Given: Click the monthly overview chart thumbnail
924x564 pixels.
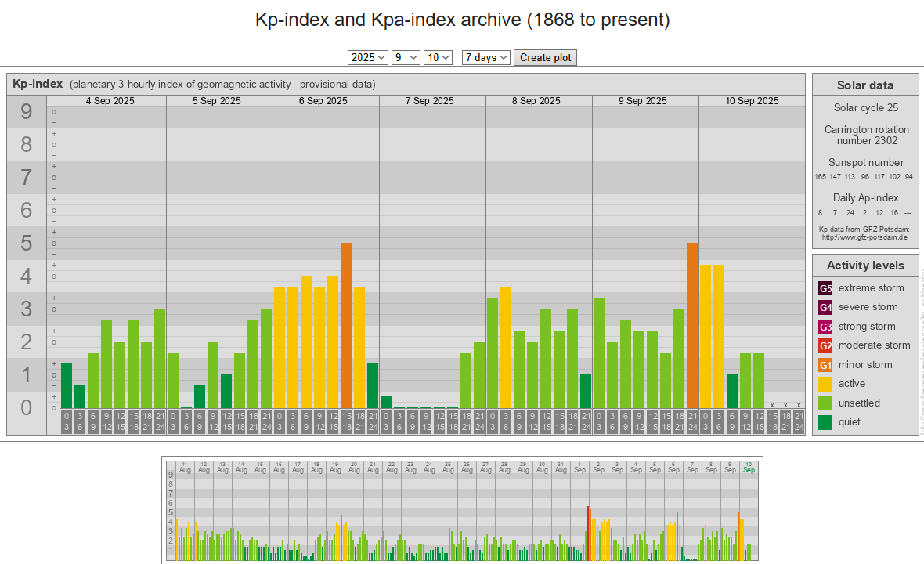Looking at the screenshot, I should pos(462,509).
